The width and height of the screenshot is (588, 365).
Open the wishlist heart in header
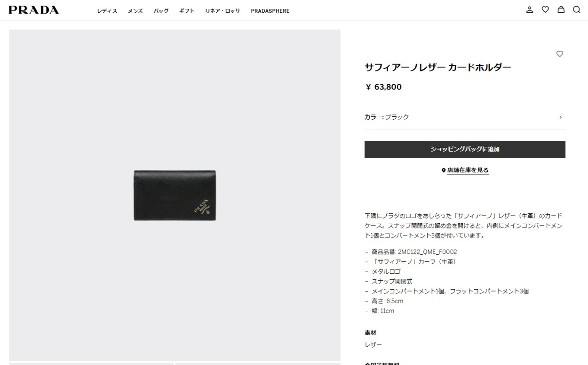(545, 9)
